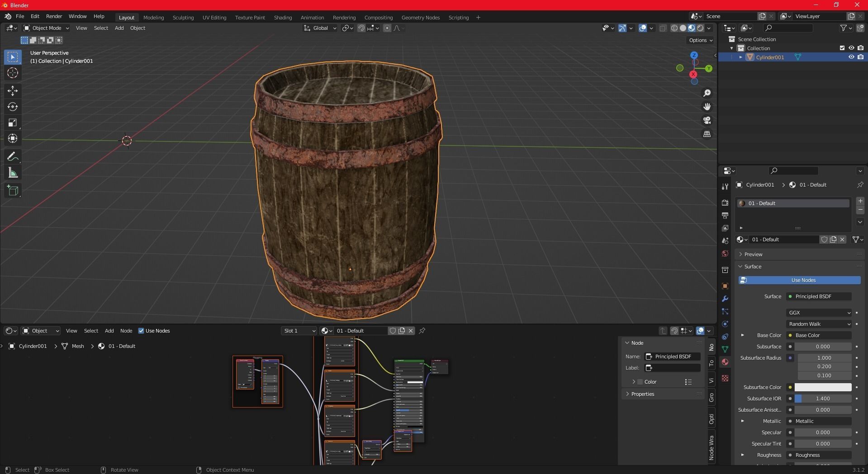Click the Zoom view magnifier icon in viewport

point(707,93)
